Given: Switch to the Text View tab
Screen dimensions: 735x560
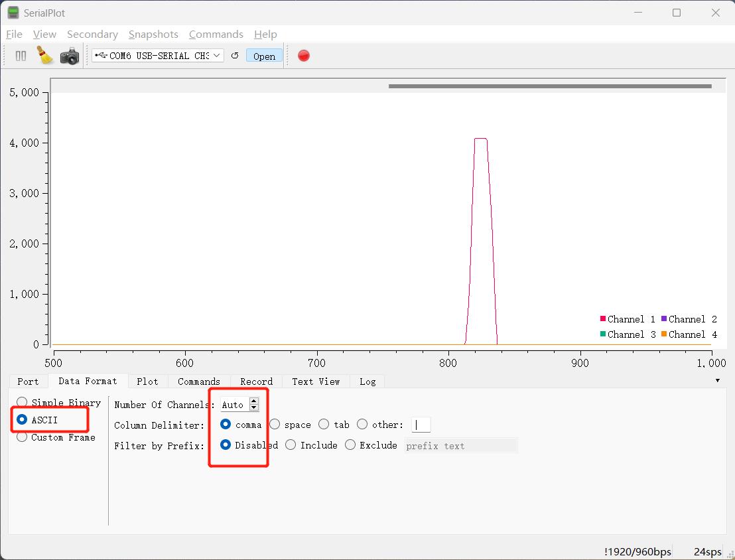Looking at the screenshot, I should (x=316, y=382).
